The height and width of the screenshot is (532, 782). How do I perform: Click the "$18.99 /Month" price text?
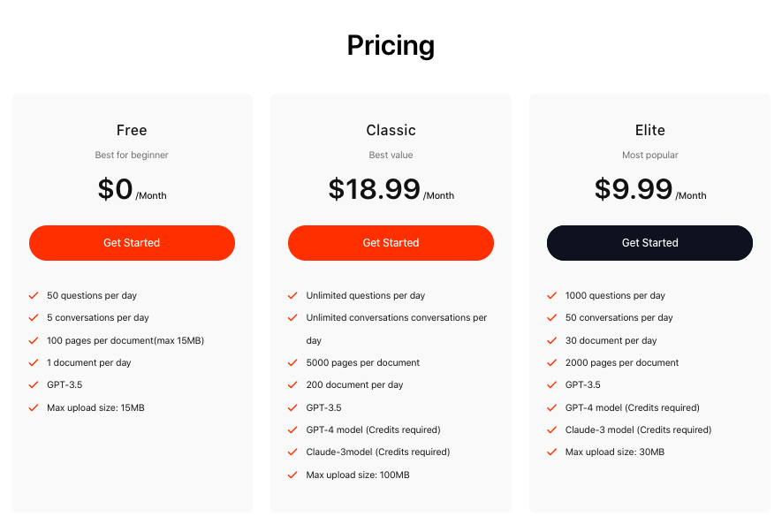click(391, 188)
